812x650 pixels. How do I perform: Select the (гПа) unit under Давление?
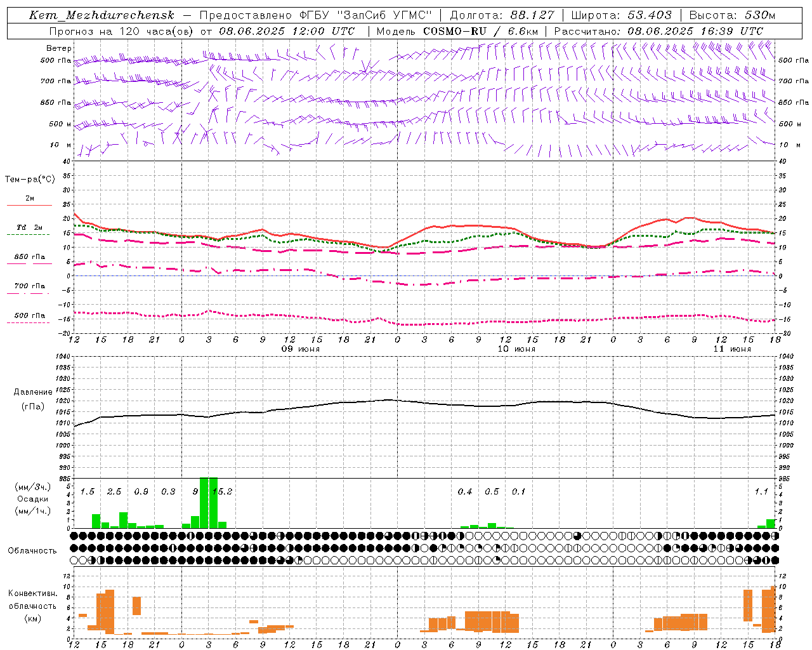tap(33, 407)
